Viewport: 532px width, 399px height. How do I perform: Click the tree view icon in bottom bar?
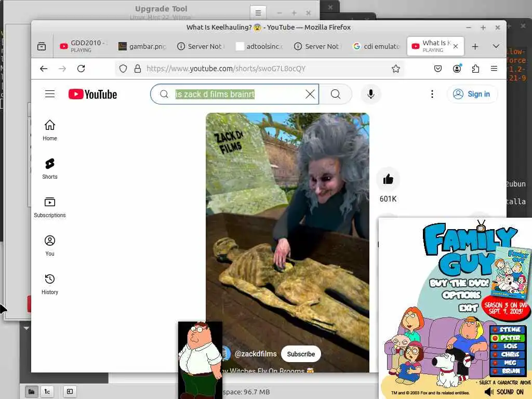point(47,392)
